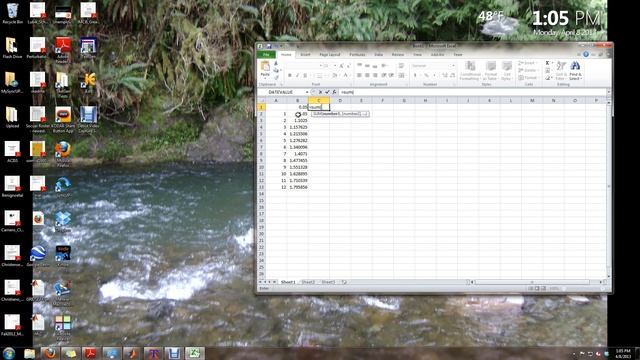Image resolution: width=640 pixels, height=360 pixels.
Task: Click the taskbar clock
Action: click(623, 353)
